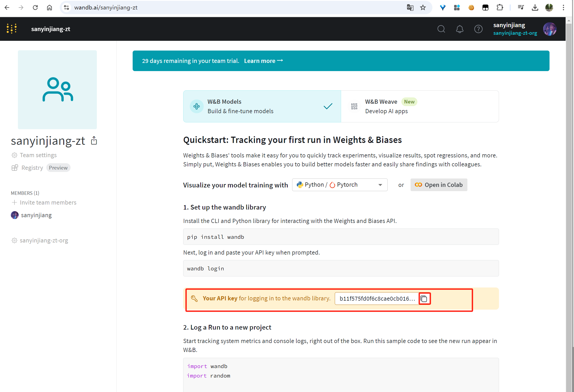Open the help question mark icon

pyautogui.click(x=478, y=29)
